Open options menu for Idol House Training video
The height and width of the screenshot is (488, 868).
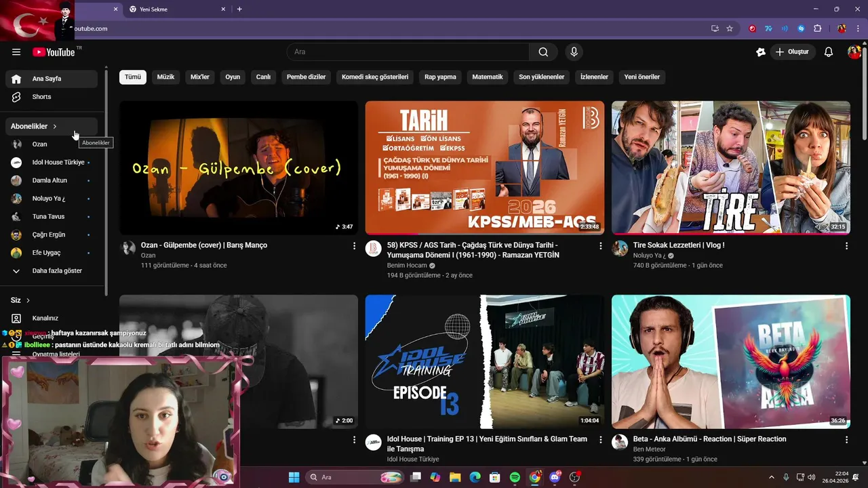600,440
